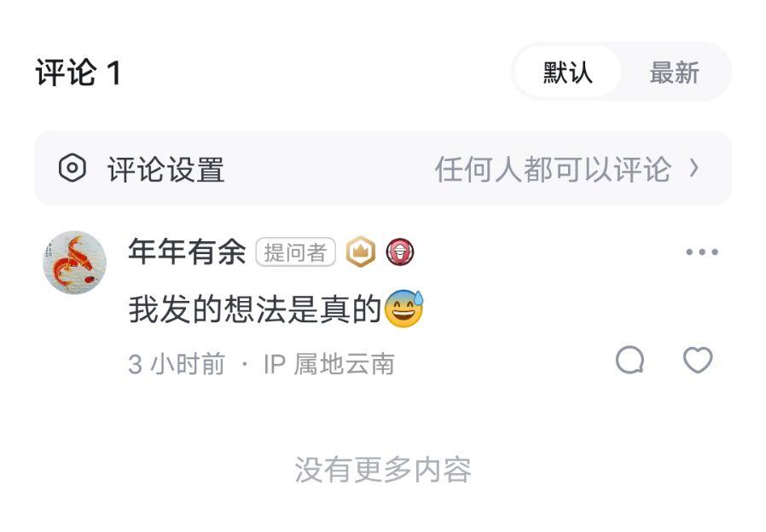Expand the chevron beside 任何人都可以评论

tap(693, 169)
